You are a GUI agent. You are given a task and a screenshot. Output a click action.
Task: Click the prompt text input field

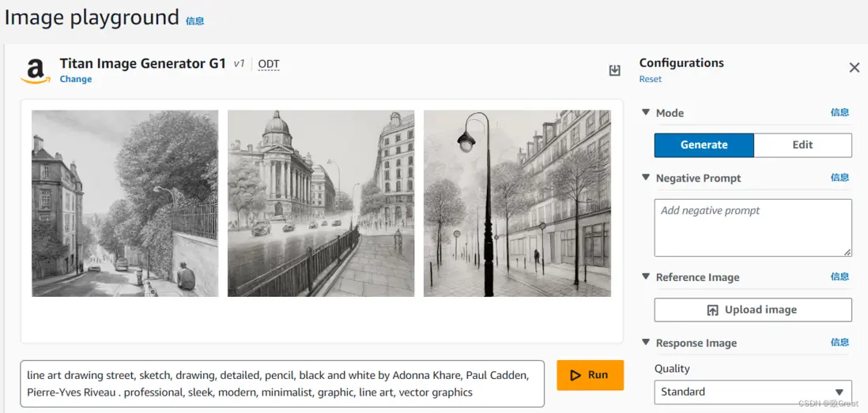[x=282, y=384]
